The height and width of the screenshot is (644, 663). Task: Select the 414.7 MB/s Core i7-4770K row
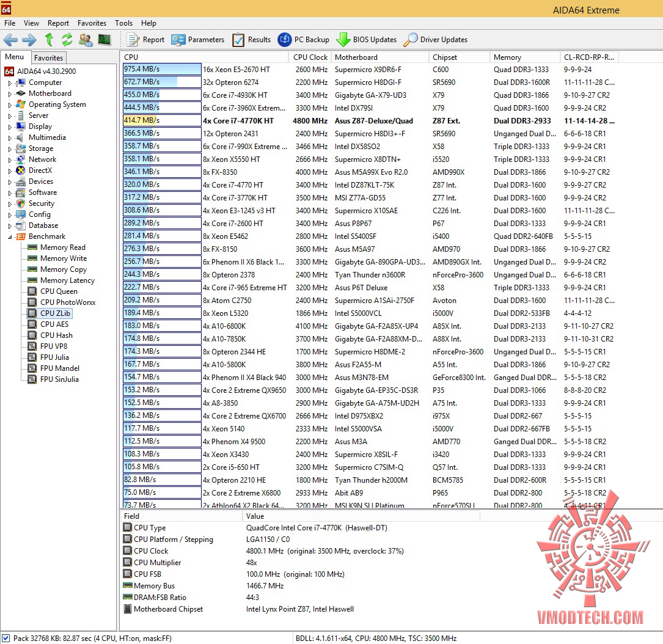tap(369, 120)
